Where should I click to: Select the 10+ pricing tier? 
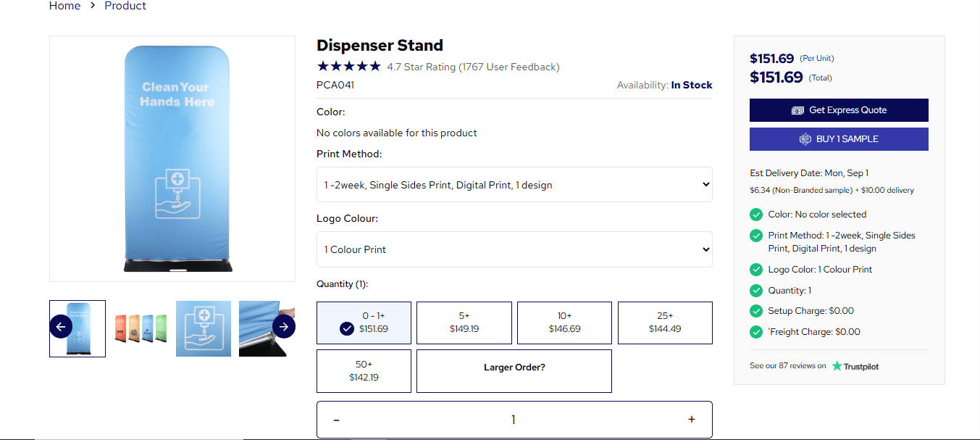click(x=564, y=323)
